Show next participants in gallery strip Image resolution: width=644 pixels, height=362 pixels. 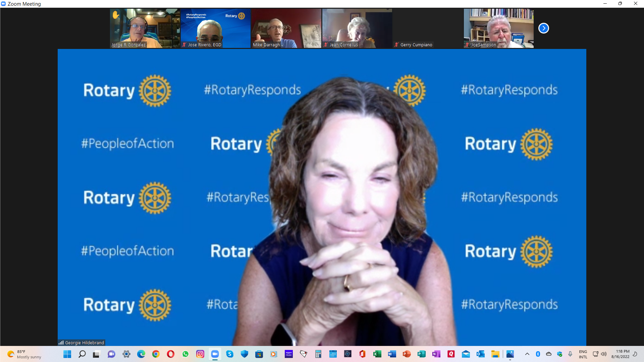543,28
